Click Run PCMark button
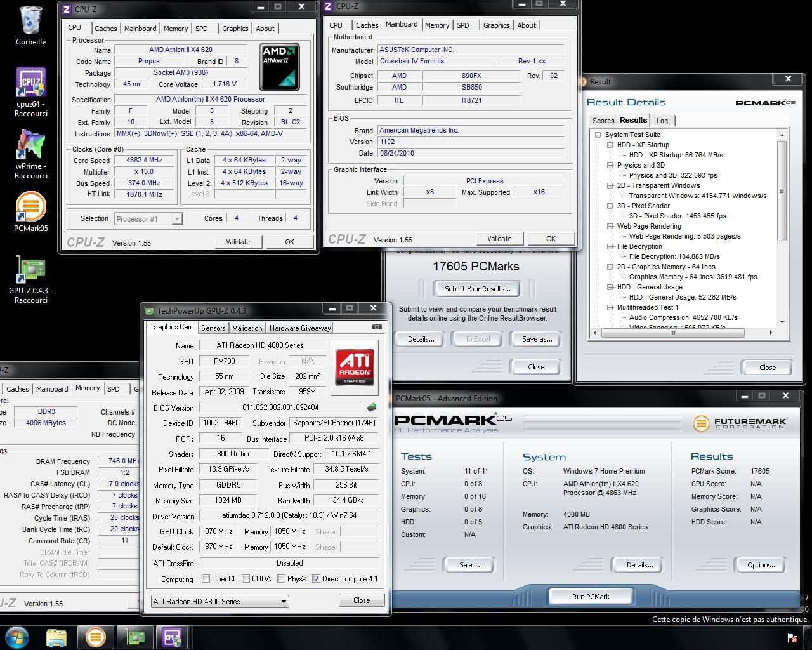This screenshot has width=812, height=650. (591, 597)
